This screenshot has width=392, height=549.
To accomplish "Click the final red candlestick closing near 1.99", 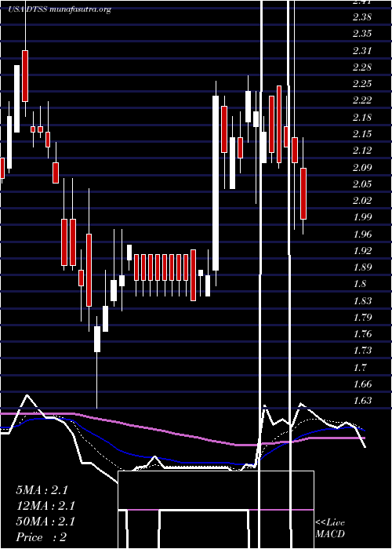I will (303, 194).
